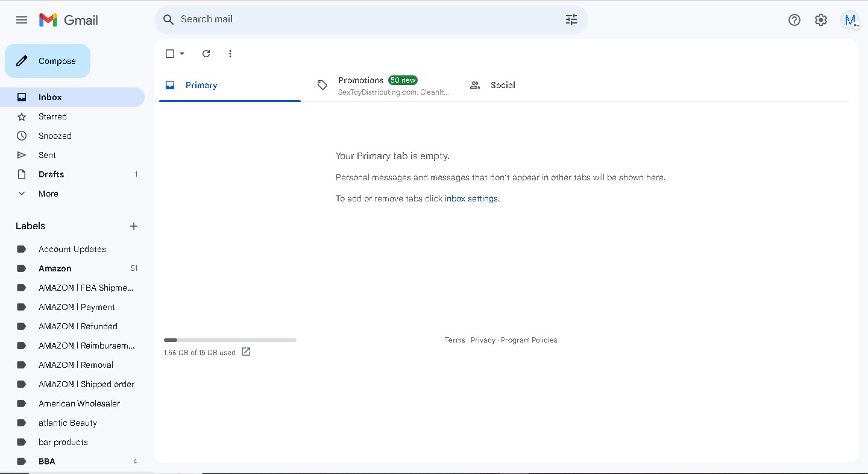Open the Support help icon
This screenshot has height=474, width=868.
[x=794, y=20]
